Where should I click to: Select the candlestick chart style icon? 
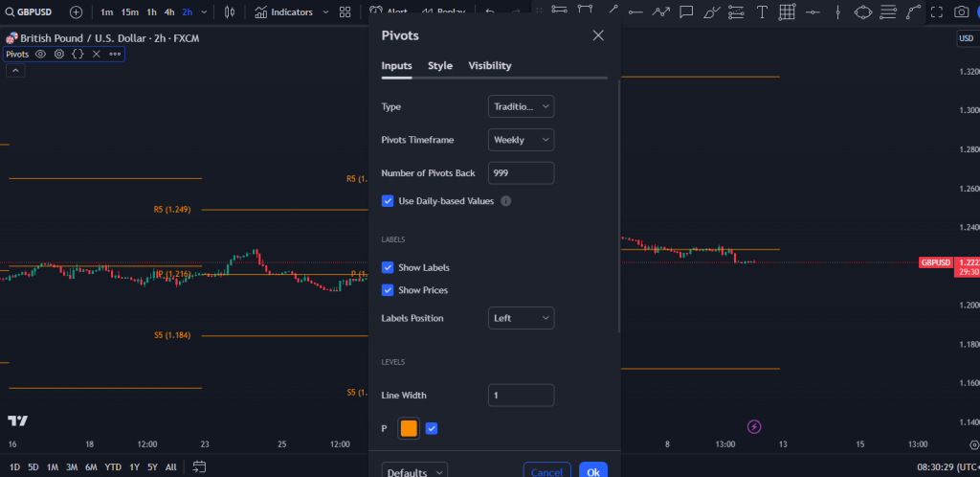tap(229, 12)
